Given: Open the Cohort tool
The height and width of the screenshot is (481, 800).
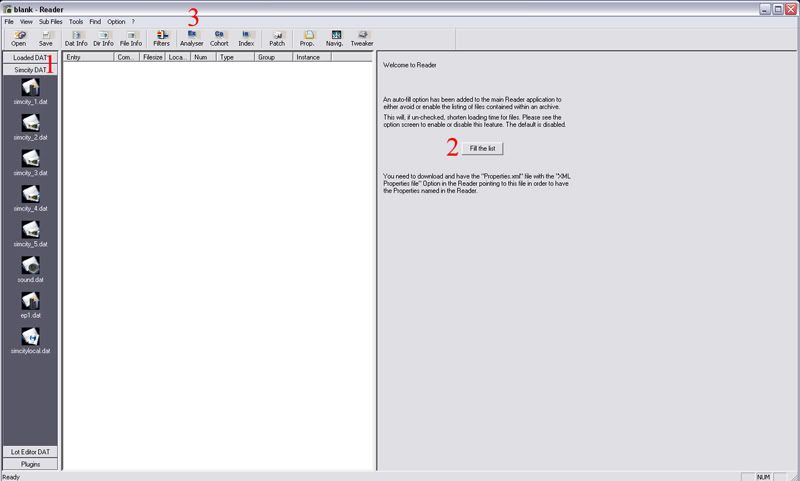Looking at the screenshot, I should pos(219,38).
